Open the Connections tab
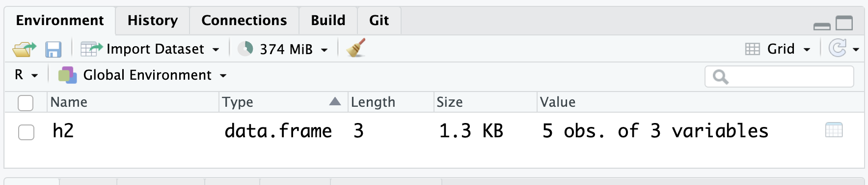Screen dimensions: 868x185 click(x=244, y=20)
